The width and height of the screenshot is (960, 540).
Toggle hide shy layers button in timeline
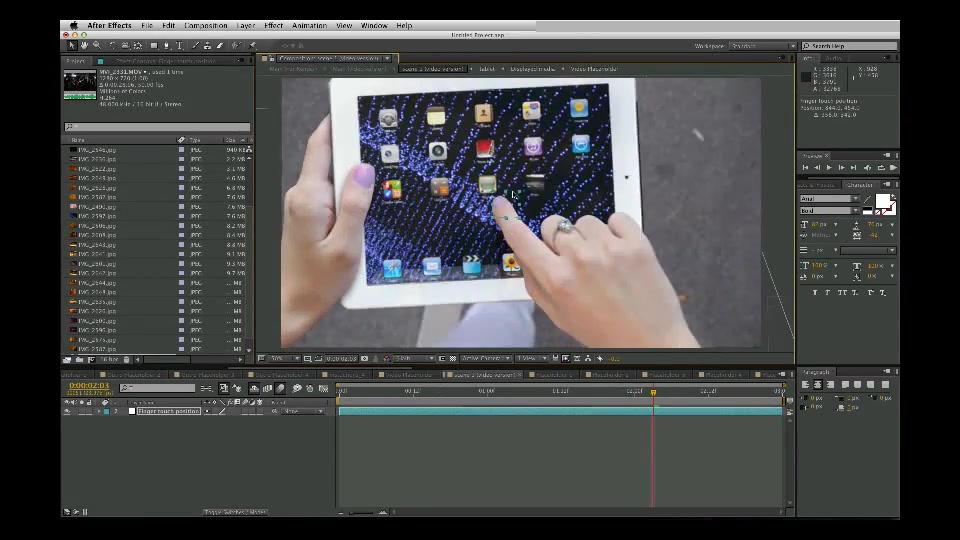[254, 388]
